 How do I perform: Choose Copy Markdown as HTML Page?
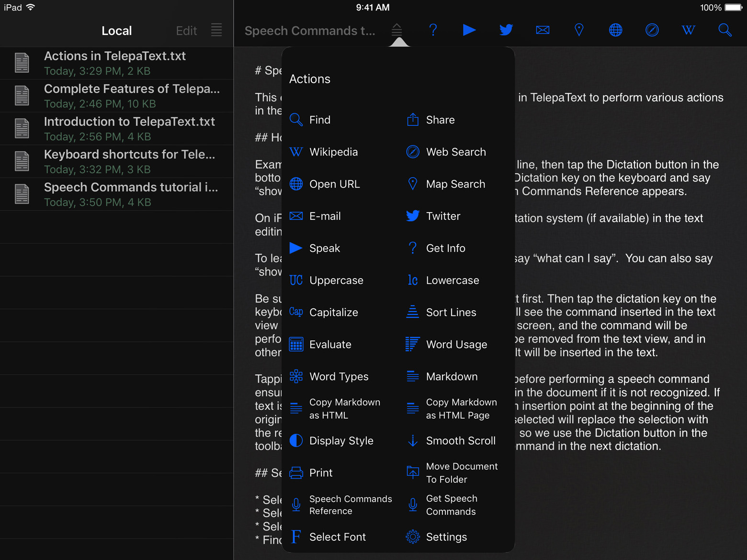click(x=452, y=408)
